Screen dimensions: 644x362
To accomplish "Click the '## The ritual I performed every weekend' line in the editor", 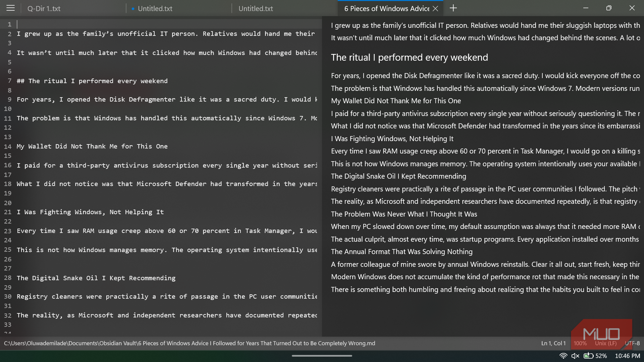I will (x=92, y=81).
